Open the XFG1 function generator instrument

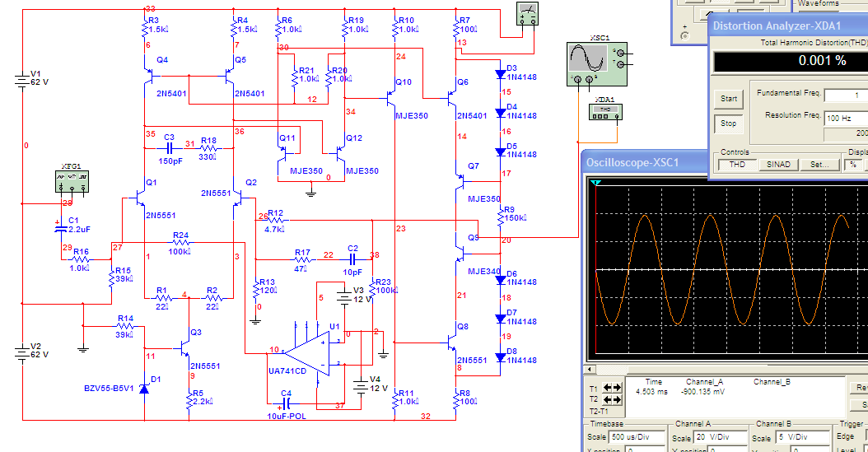(72, 181)
